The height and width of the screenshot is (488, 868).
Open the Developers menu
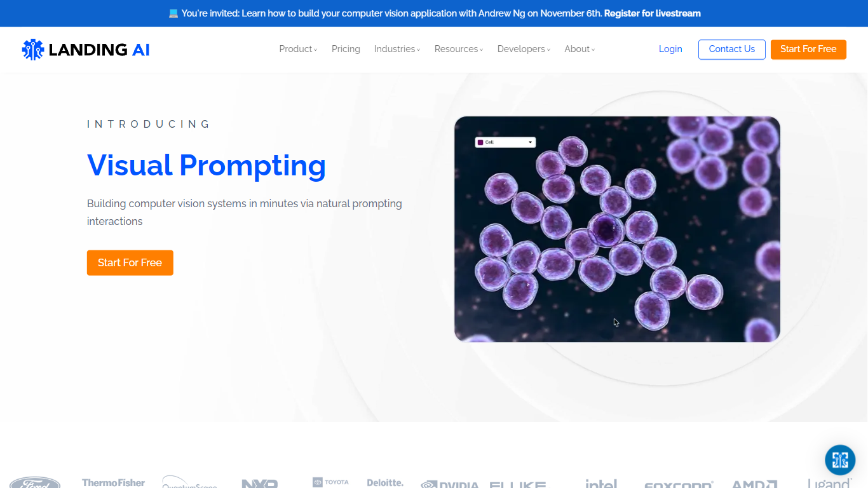(x=524, y=49)
